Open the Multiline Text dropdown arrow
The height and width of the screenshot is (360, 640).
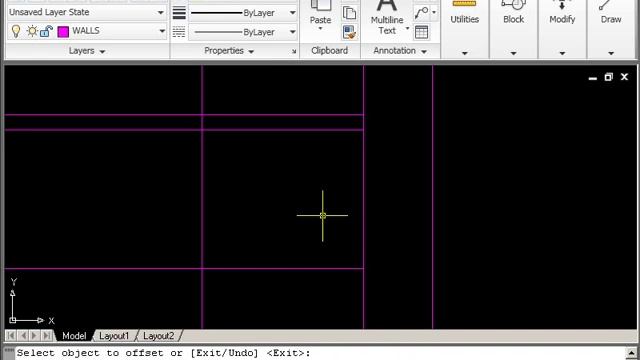(407, 29)
